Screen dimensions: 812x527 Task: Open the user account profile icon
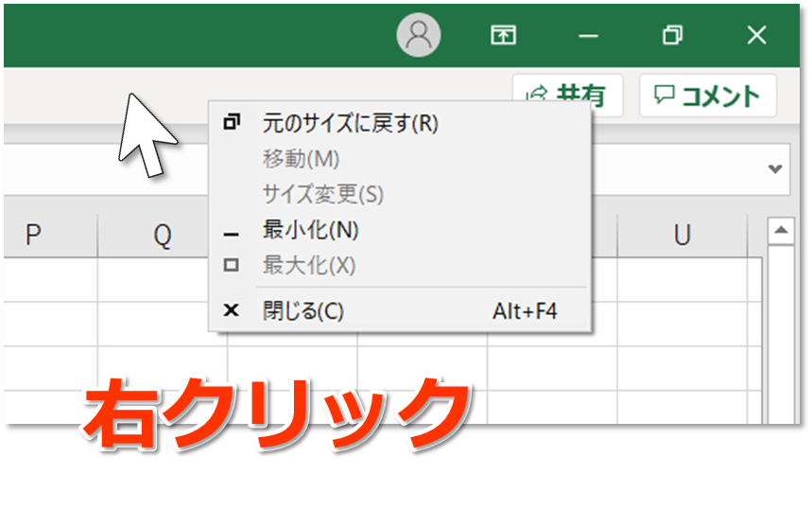coord(419,35)
